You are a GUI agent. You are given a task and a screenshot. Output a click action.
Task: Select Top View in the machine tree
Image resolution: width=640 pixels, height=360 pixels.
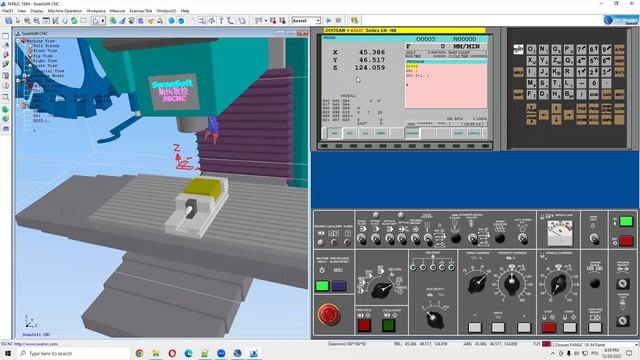[x=42, y=56]
